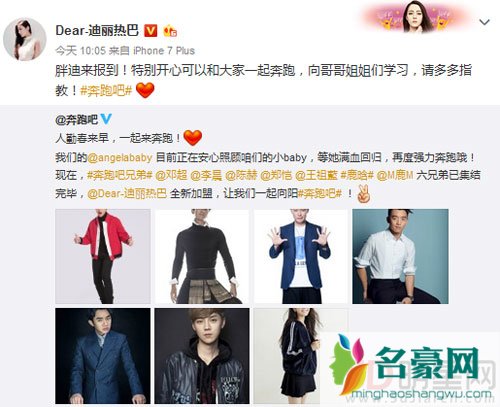The height and width of the screenshot is (407, 500).
Task: Click the orange verified V badge
Action: (x=151, y=31)
